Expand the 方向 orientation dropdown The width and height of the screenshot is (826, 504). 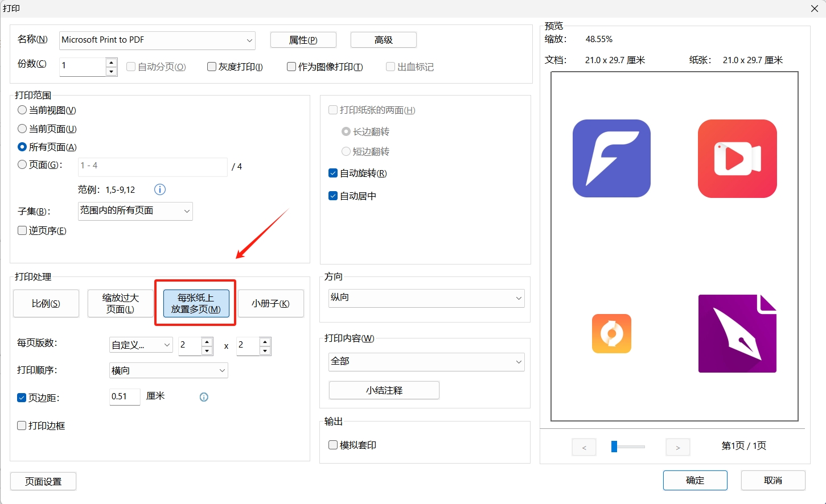[519, 298]
